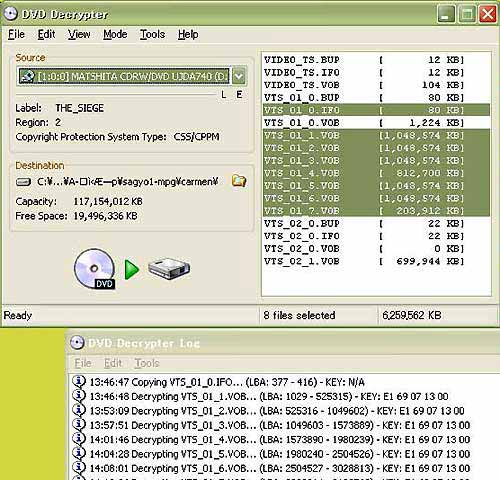Select VTS_01_0.VOB in the file list
The image size is (500, 480).
point(376,123)
